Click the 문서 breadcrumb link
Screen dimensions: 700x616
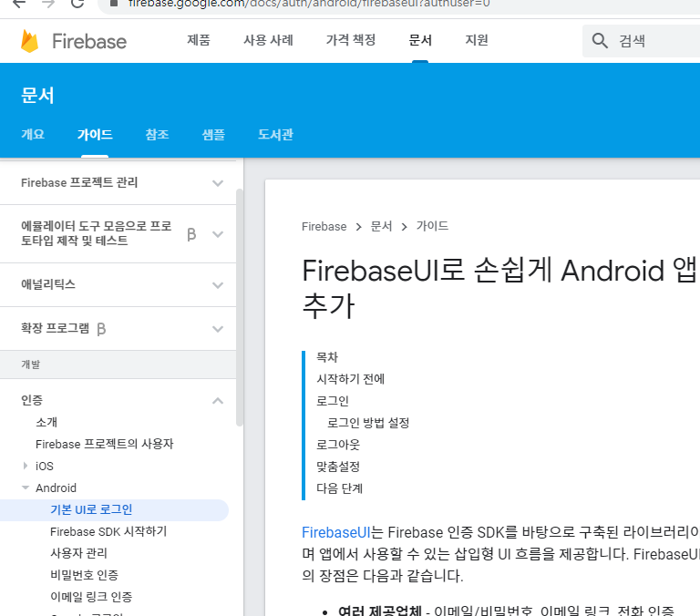(x=381, y=226)
